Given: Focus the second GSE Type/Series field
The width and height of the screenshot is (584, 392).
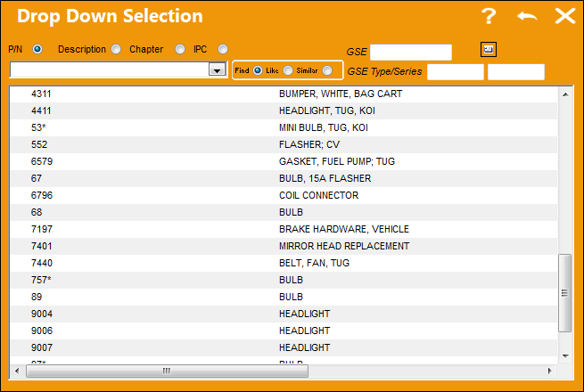Looking at the screenshot, I should [x=516, y=72].
